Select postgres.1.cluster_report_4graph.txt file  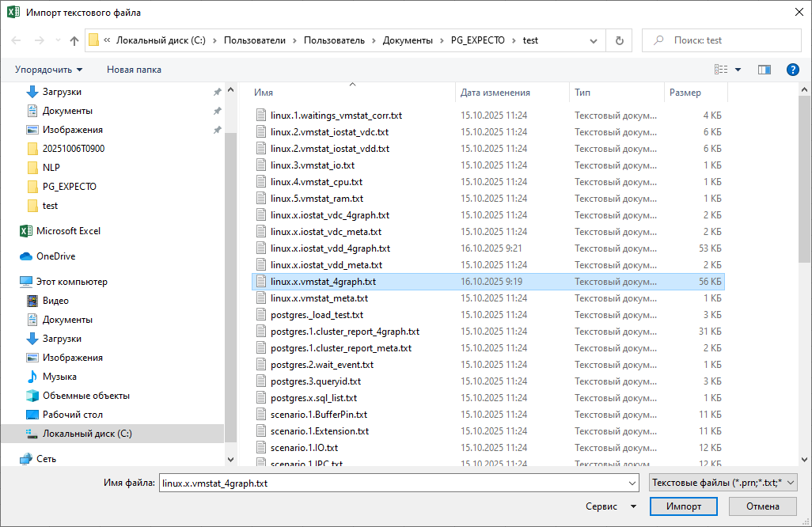(x=345, y=332)
